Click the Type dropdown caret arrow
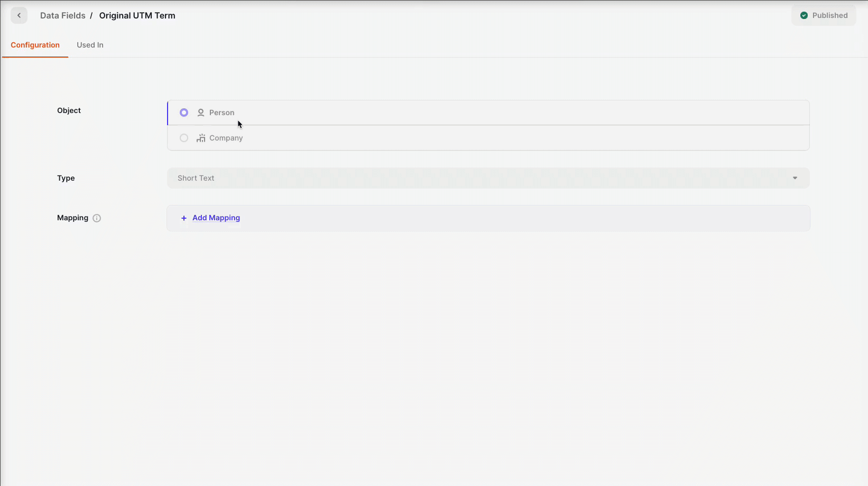 click(795, 178)
